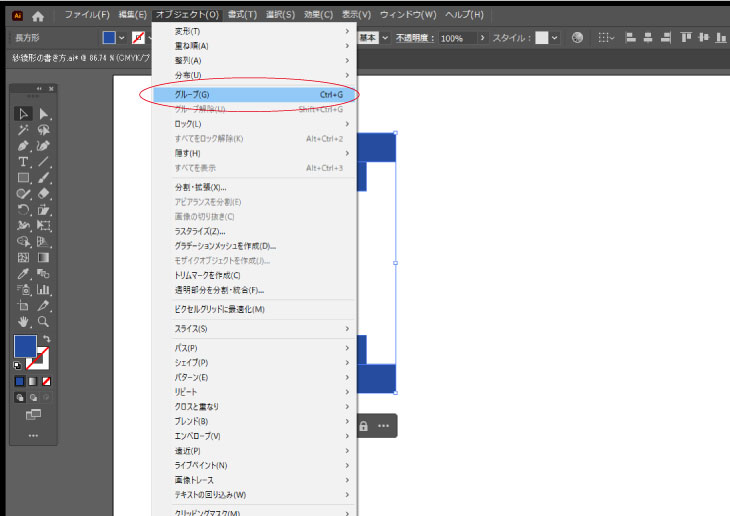Open Transform (変形) submenu
Screen dimensions: 730x516
(x=254, y=31)
